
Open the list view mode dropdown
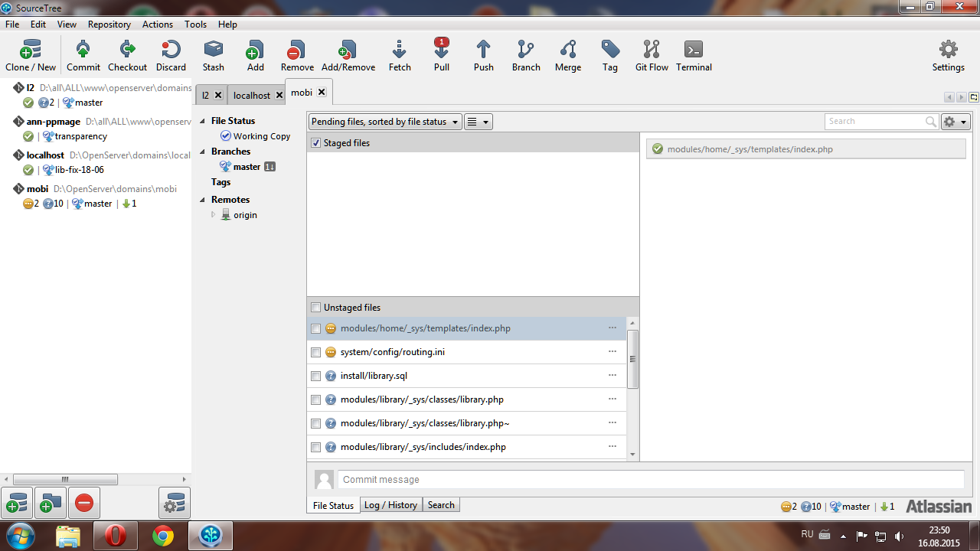tap(478, 122)
